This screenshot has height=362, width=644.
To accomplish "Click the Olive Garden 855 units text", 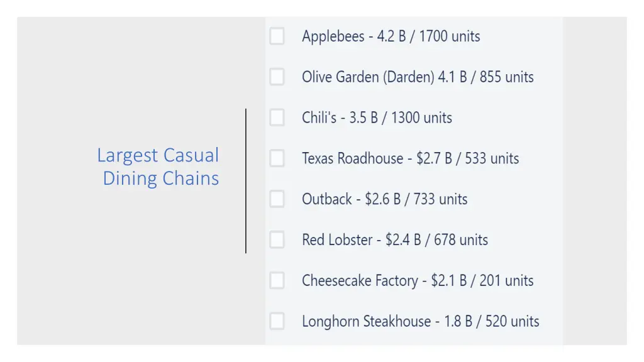I will 418,77.
